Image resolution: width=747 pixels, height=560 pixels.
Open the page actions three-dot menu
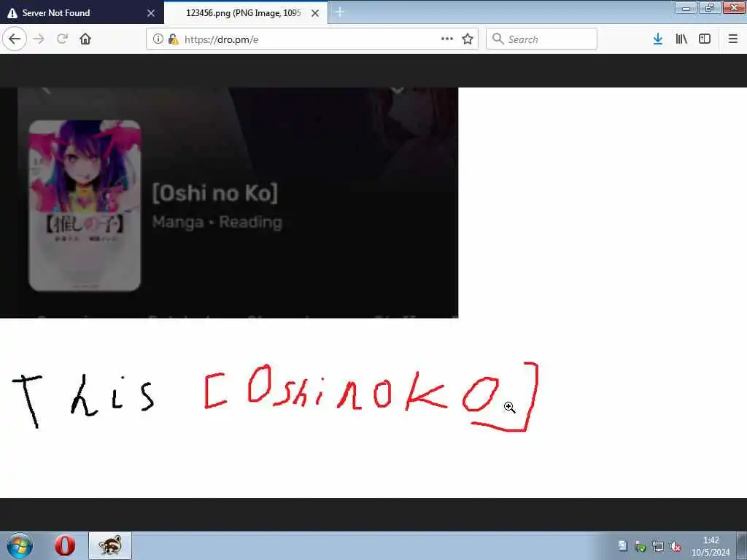[x=447, y=39]
